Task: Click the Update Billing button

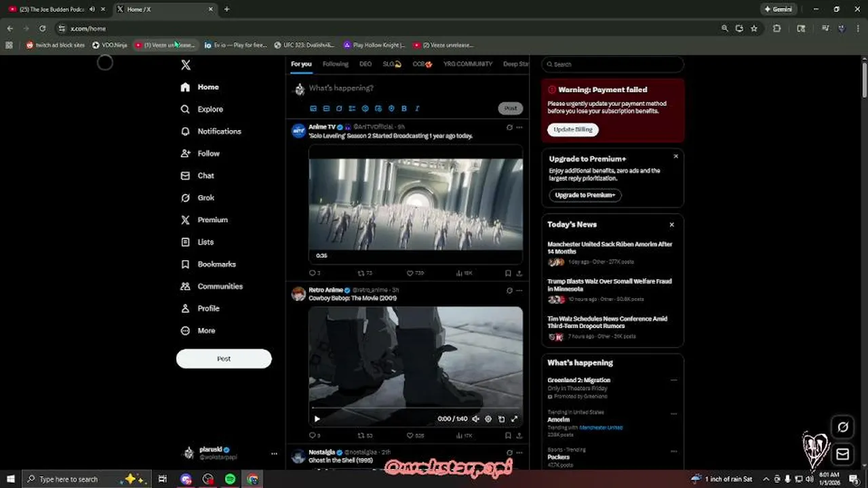Action: (573, 129)
